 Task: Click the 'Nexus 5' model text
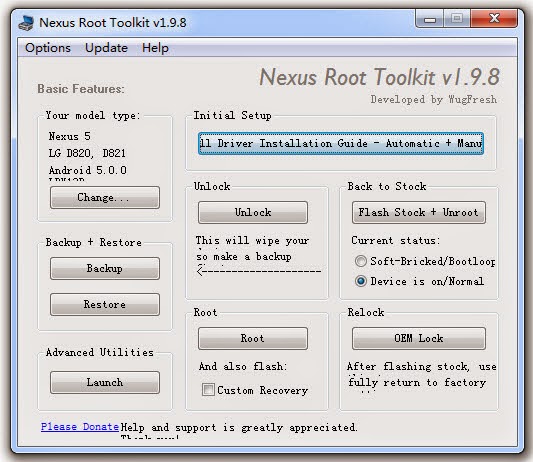[69, 137]
